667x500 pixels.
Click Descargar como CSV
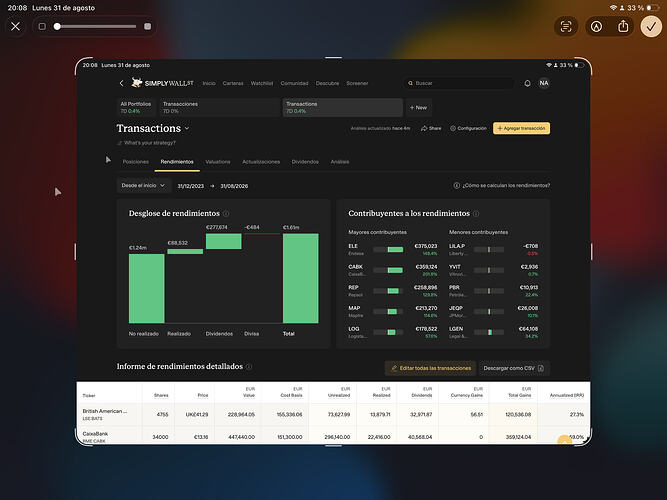point(514,368)
